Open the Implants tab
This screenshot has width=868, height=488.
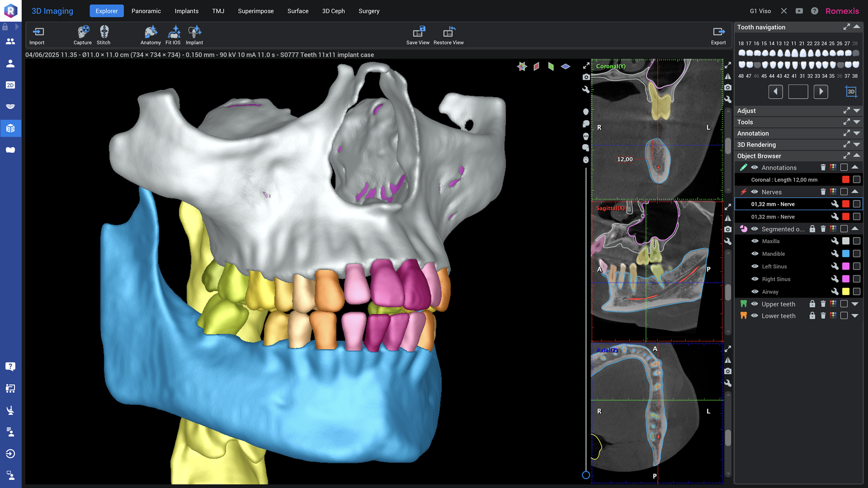pyautogui.click(x=186, y=11)
